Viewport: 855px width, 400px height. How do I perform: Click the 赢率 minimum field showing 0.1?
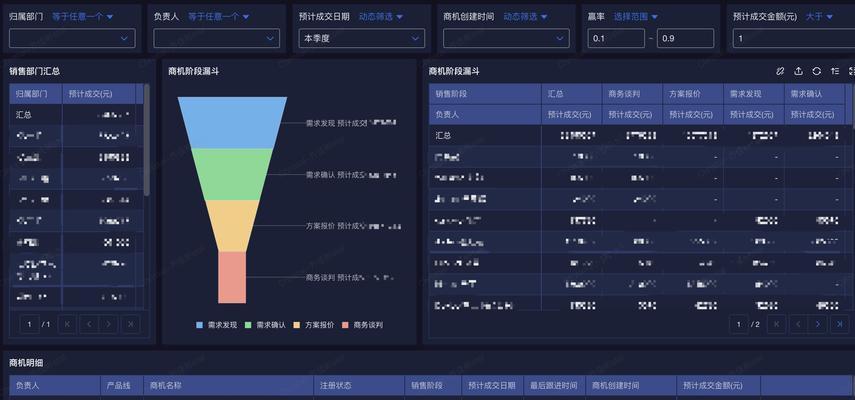point(616,38)
